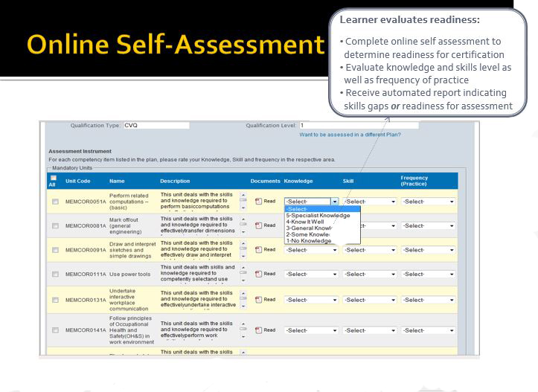Image resolution: width=538 pixels, height=392 pixels.
Task: Open Frequency dropdown for MEMCOR0131A
Action: [428, 300]
